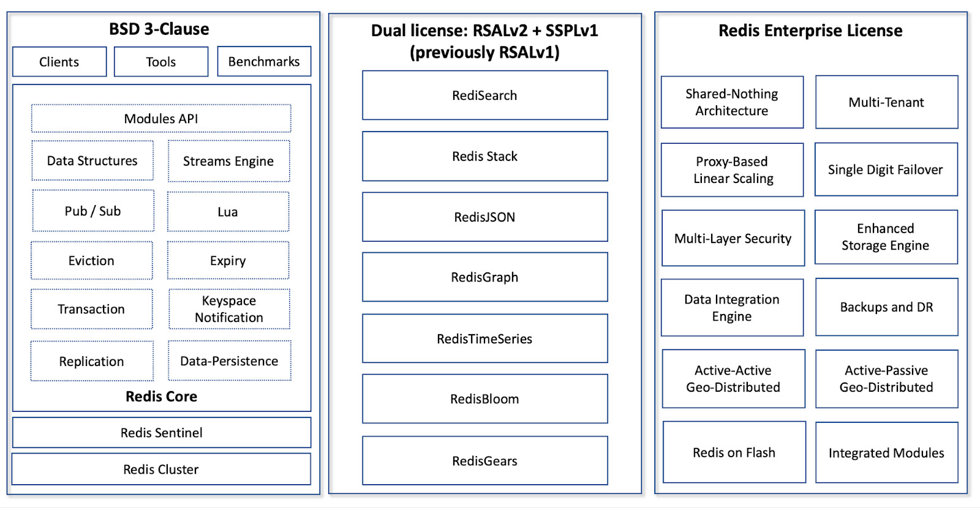Select the Tools box
The height and width of the screenshot is (508, 980).
click(160, 62)
